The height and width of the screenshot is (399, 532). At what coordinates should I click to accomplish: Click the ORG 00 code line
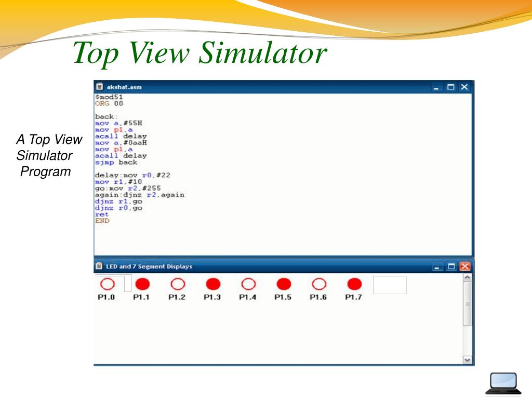pos(109,103)
